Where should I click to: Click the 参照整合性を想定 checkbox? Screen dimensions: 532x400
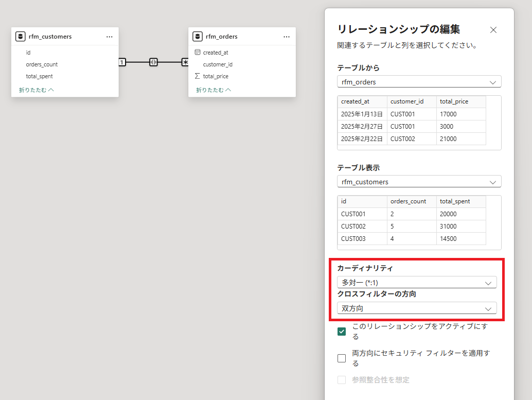point(342,380)
